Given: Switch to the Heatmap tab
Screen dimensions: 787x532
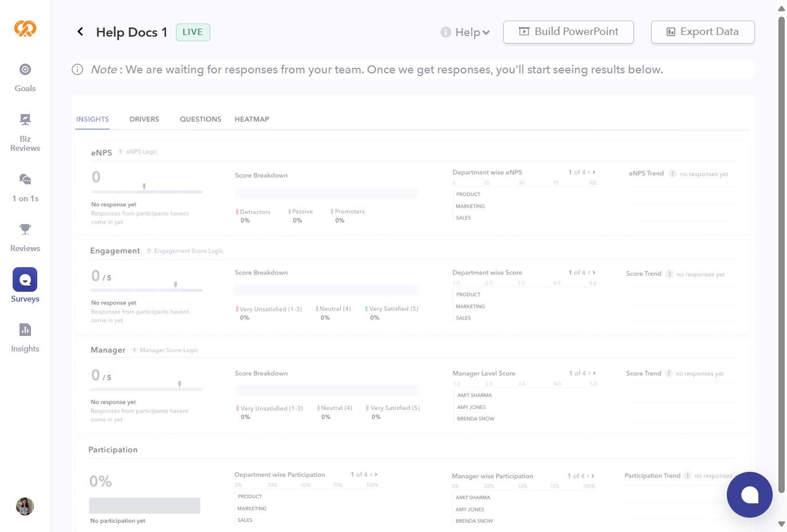Looking at the screenshot, I should (252, 119).
